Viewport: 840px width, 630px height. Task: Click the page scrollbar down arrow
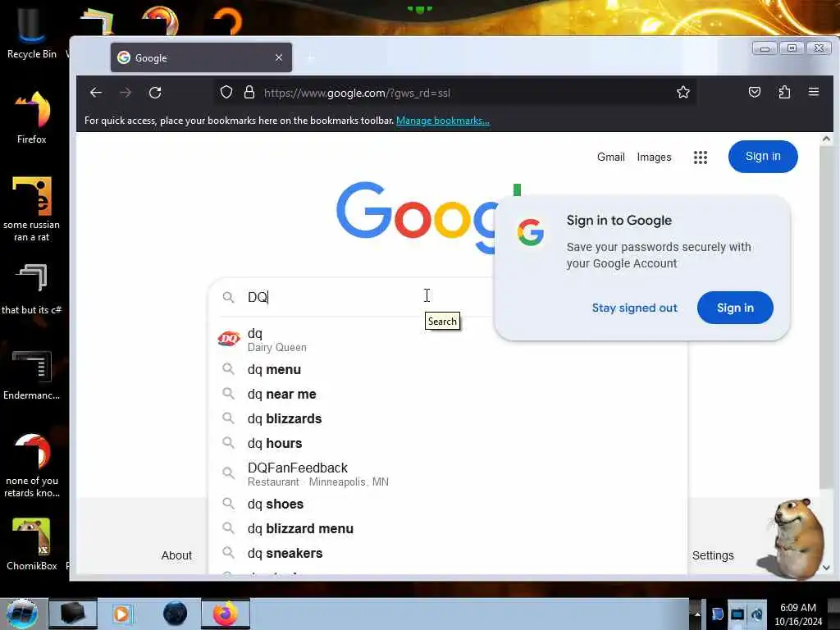pyautogui.click(x=826, y=568)
